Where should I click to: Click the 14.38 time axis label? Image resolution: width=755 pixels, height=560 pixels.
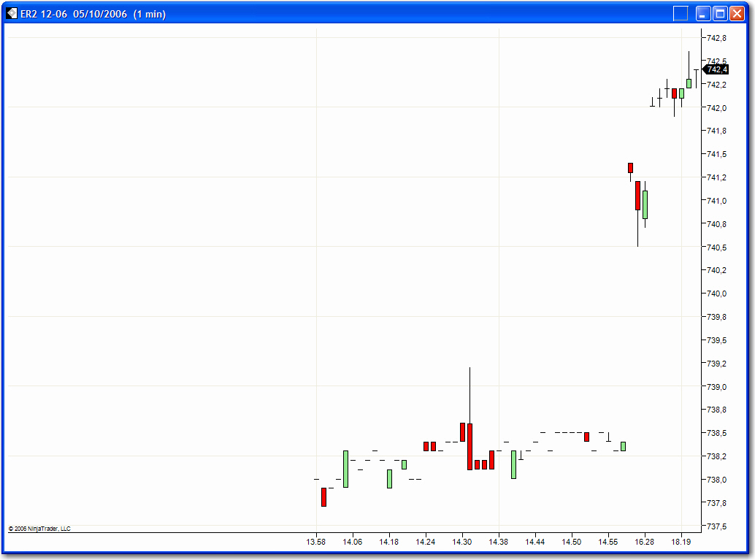499,542
